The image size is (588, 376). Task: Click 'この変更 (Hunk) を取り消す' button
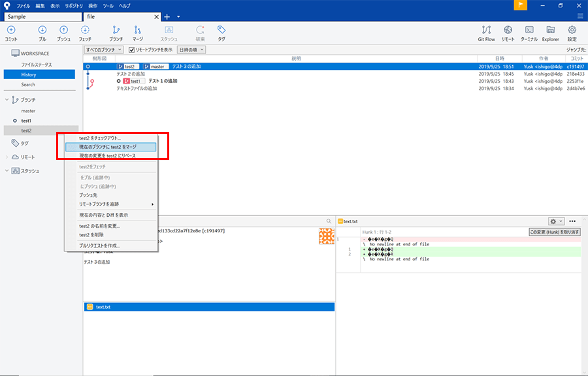click(x=555, y=232)
